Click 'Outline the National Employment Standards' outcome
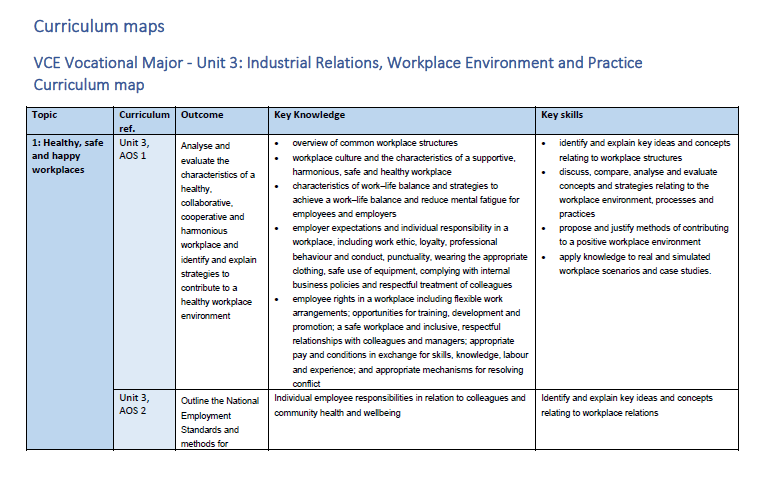Viewport: 784px width, 485px height. pyautogui.click(x=220, y=422)
